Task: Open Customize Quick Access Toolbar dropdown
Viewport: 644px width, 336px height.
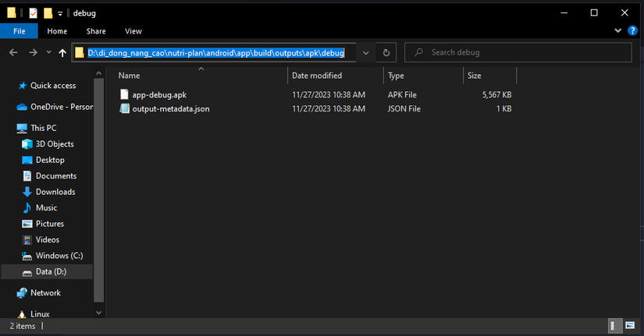Action: pos(60,13)
